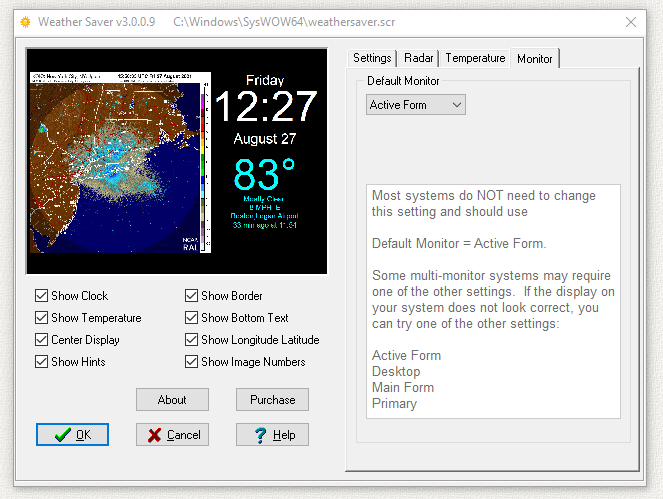The height and width of the screenshot is (499, 663).
Task: Toggle Show Bottom Text checkbox
Action: (x=192, y=318)
